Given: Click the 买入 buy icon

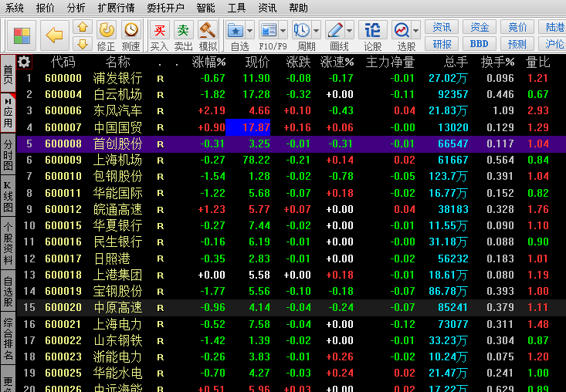Looking at the screenshot, I should 159,36.
